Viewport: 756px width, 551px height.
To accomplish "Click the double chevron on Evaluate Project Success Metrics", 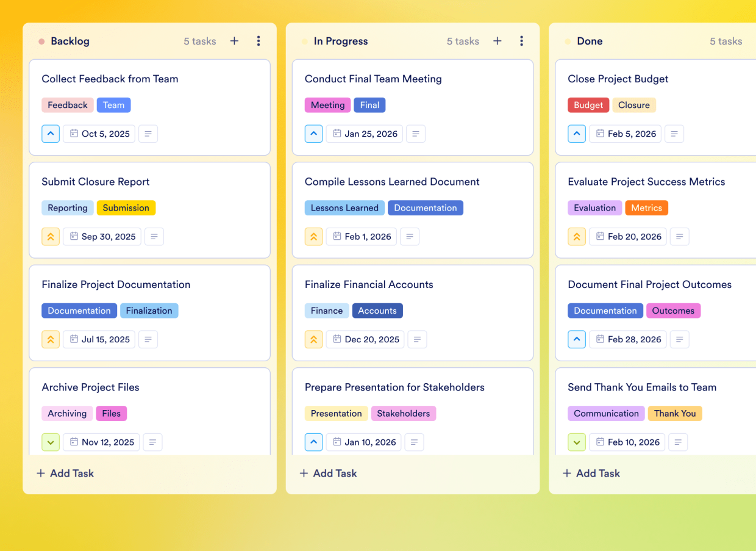I will tap(577, 236).
